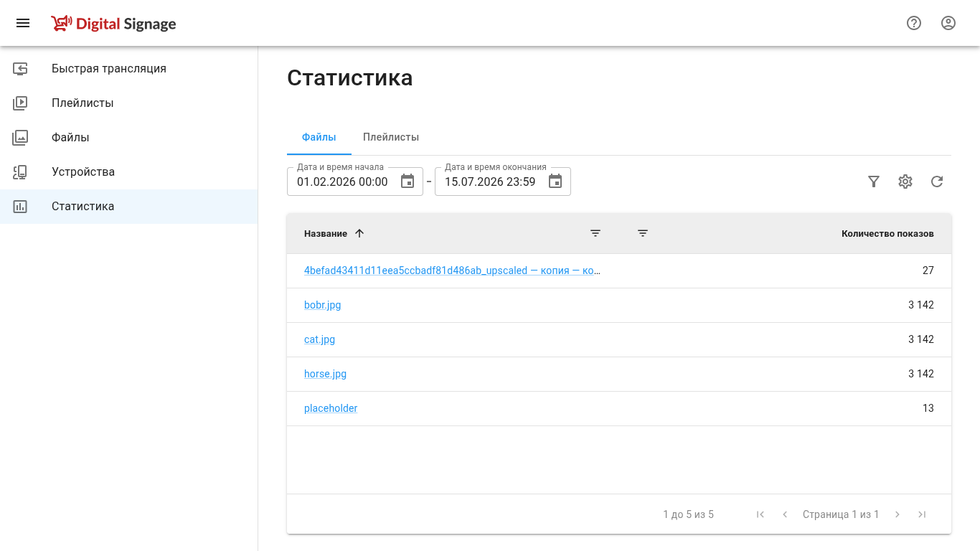Go to next page of table
Viewport: 980px width, 551px height.
point(897,514)
